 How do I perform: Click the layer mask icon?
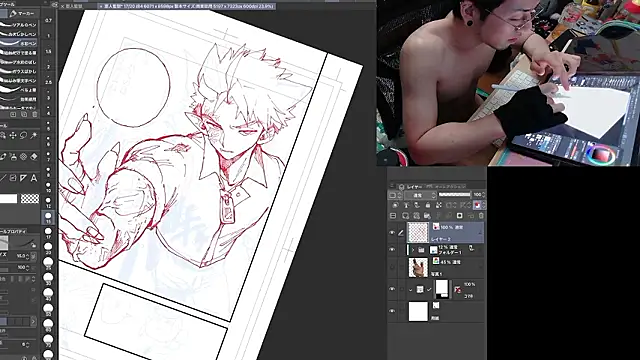click(x=460, y=216)
